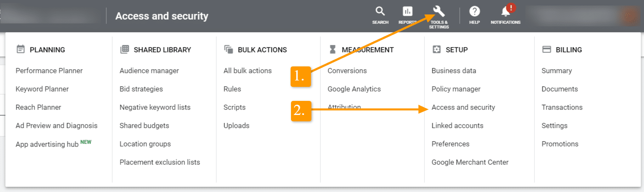Open Linked accounts in Setup
This screenshot has height=192, width=644.
click(x=457, y=126)
